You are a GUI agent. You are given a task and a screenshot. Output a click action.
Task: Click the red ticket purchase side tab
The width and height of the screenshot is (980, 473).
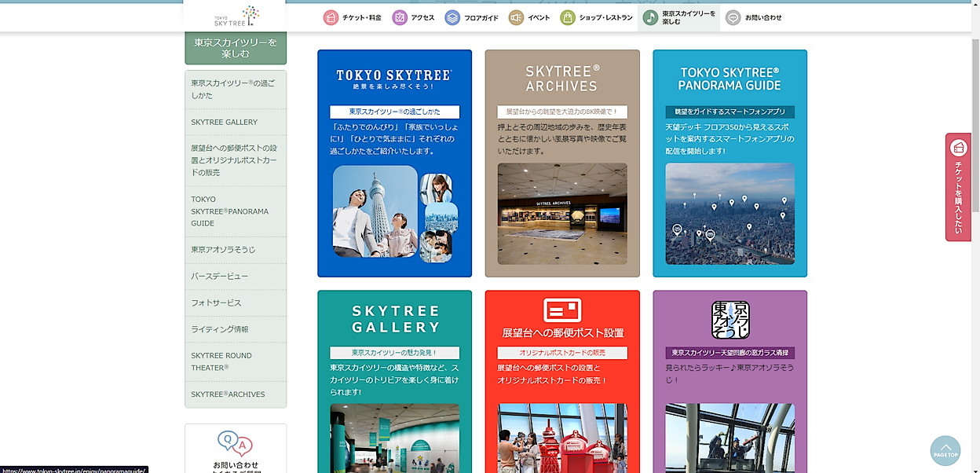[x=958, y=187]
